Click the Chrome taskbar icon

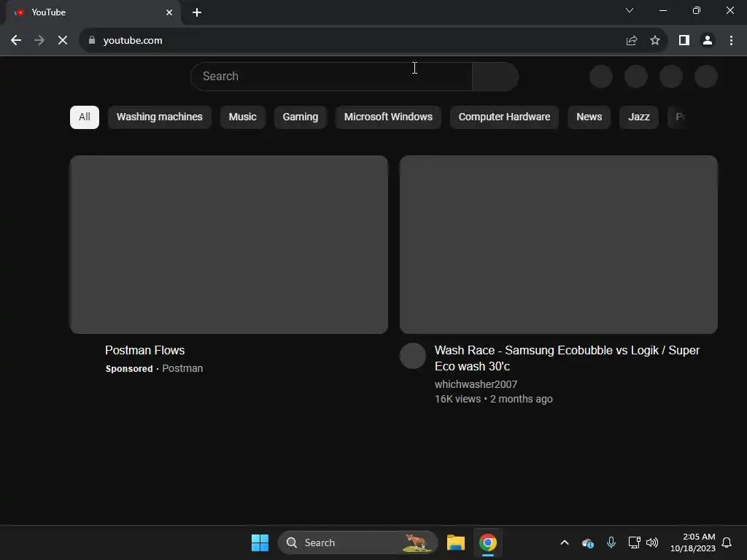point(488,542)
